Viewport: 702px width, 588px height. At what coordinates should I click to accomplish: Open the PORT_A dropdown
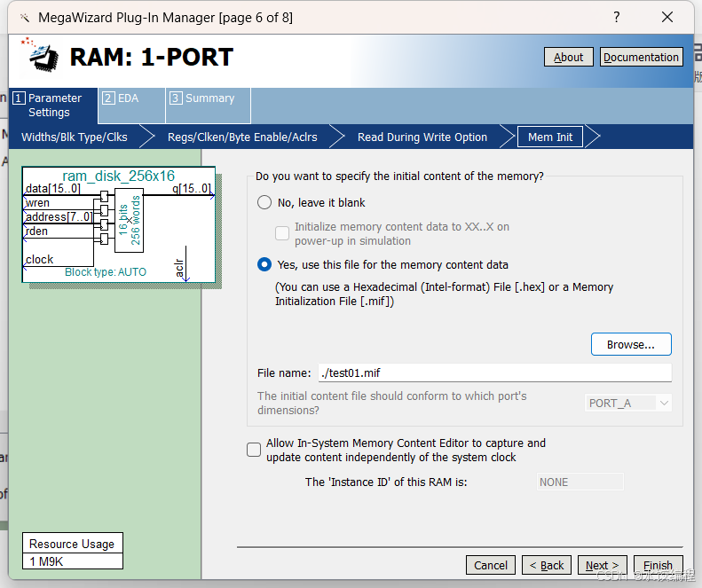627,403
